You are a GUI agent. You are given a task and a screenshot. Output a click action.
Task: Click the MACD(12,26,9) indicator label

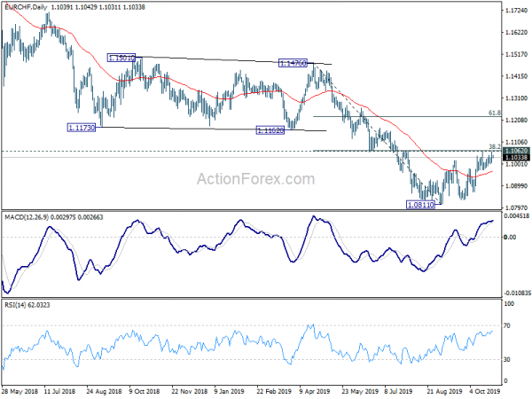pos(27,217)
